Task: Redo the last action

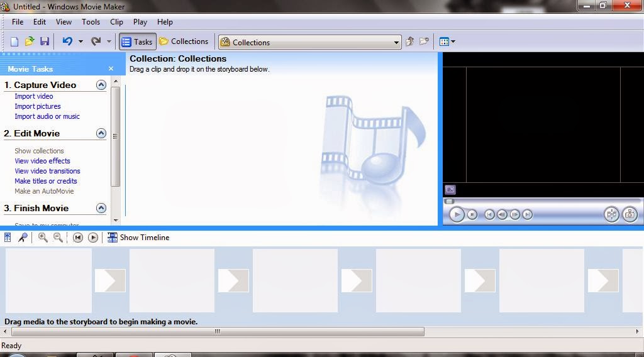Action: click(96, 41)
